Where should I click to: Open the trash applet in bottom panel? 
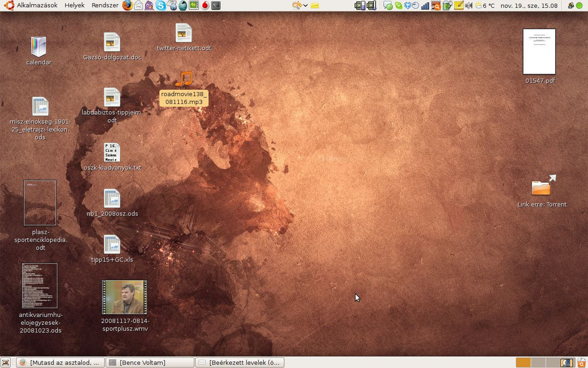click(x=582, y=362)
